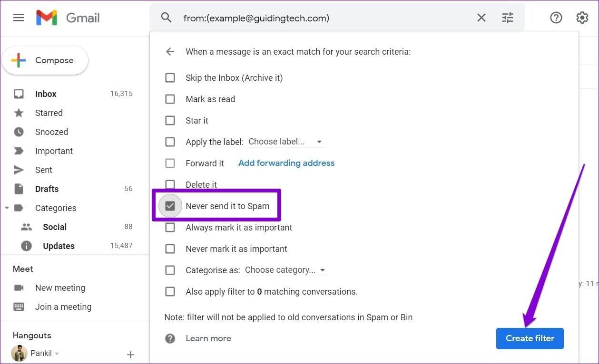Check Skip the Inbox (Archive it)
Image resolution: width=599 pixels, height=364 pixels.
click(x=170, y=77)
